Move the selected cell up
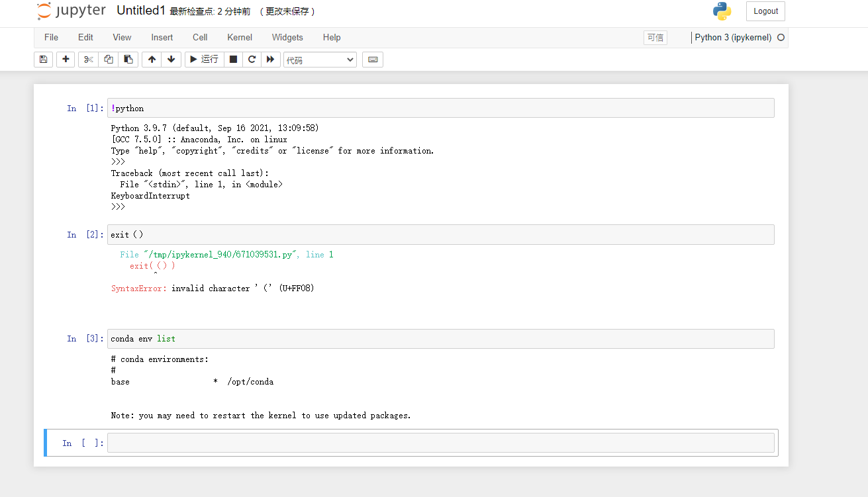 pos(151,59)
